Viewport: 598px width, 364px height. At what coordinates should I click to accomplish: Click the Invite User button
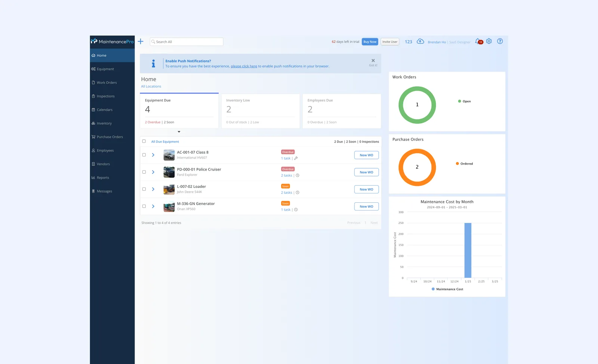point(390,42)
